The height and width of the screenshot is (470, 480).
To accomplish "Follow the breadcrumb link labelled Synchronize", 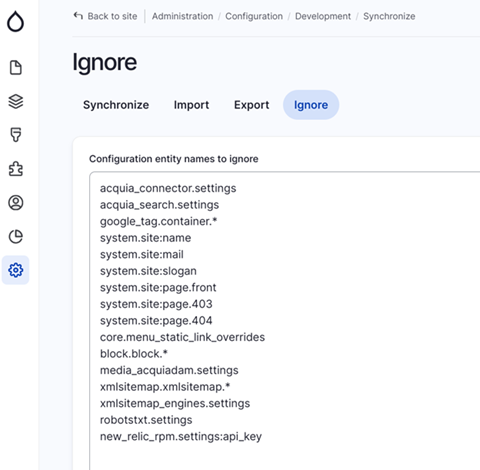I will (389, 16).
